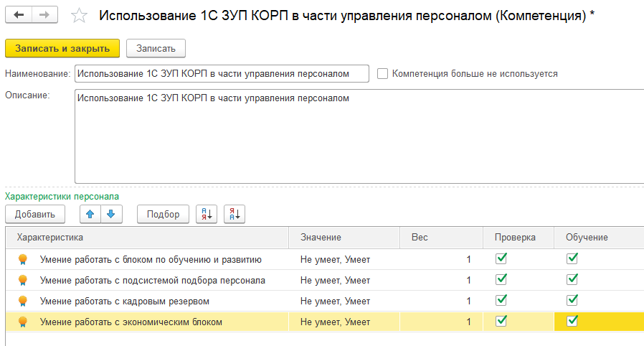The height and width of the screenshot is (346, 644).
Task: Click 'Характеристики персонала' section heading
Action: [62, 197]
